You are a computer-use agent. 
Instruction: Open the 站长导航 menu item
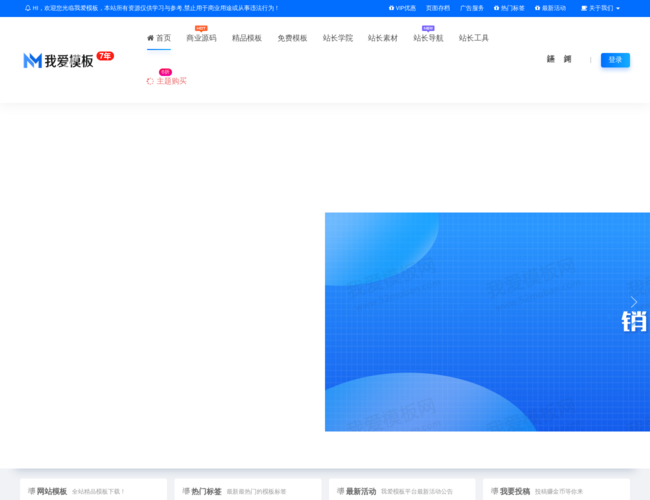(x=428, y=38)
